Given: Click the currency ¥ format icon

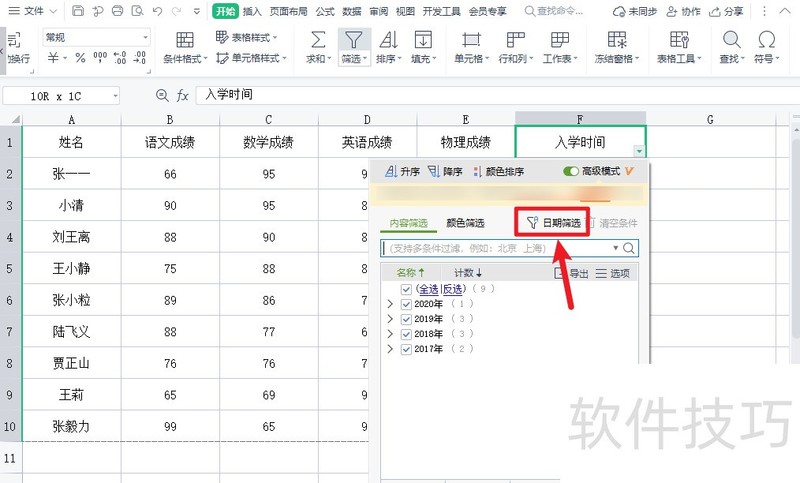Looking at the screenshot, I should (x=53, y=58).
